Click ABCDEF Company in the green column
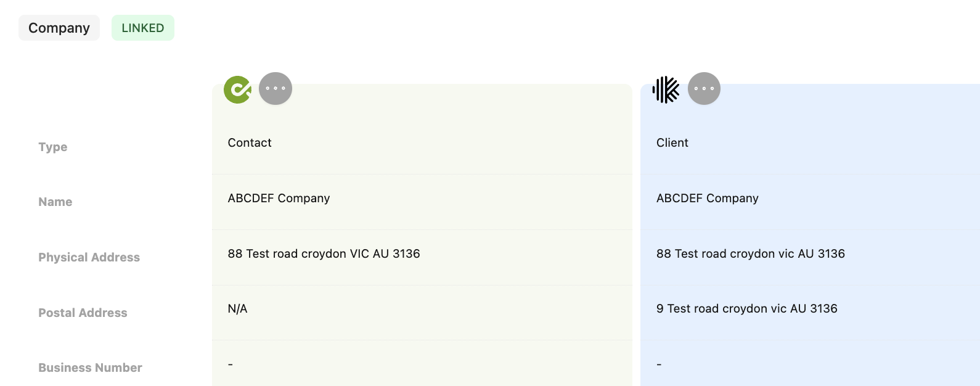 (x=279, y=198)
